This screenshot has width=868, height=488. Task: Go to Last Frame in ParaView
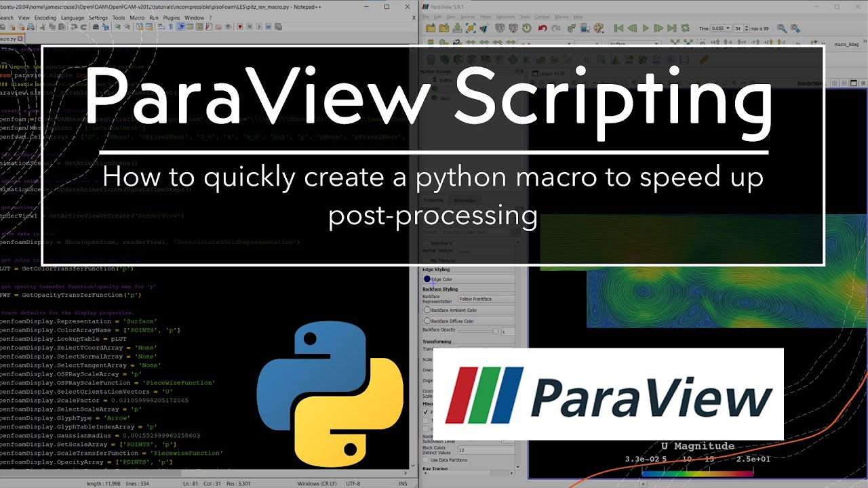[671, 28]
